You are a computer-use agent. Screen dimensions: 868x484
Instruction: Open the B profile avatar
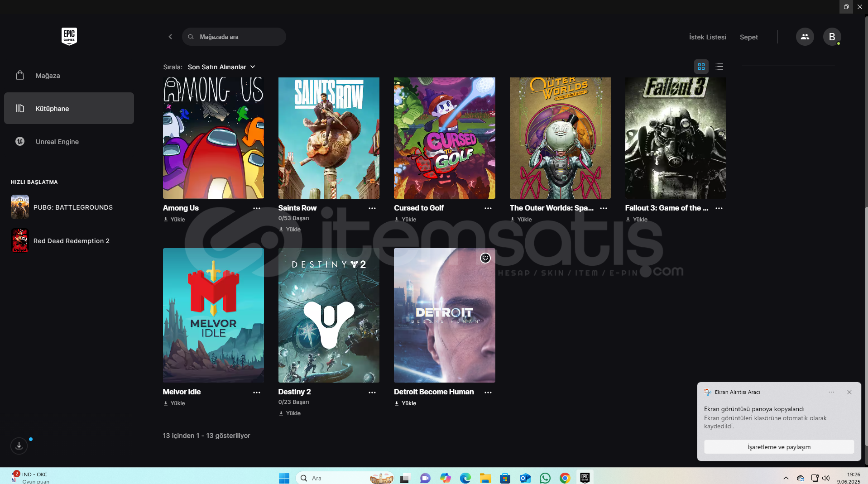(x=832, y=37)
